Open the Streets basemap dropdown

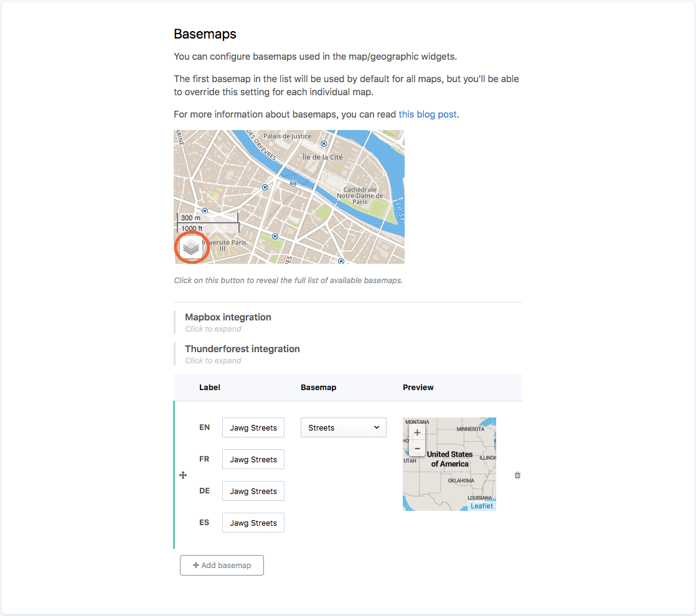(x=343, y=427)
